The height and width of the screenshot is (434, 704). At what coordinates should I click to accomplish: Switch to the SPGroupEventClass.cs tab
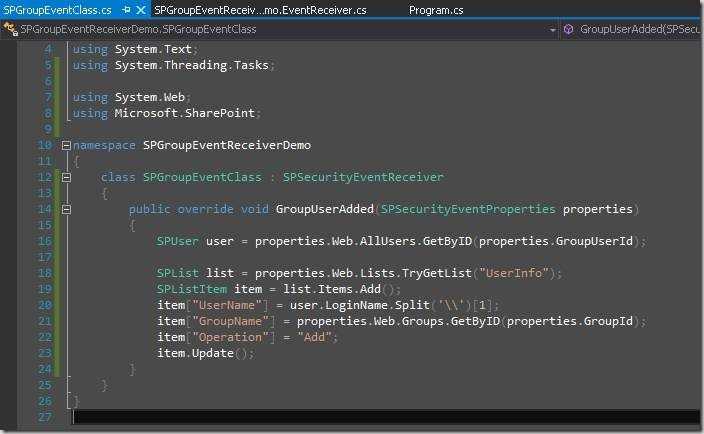pos(57,10)
